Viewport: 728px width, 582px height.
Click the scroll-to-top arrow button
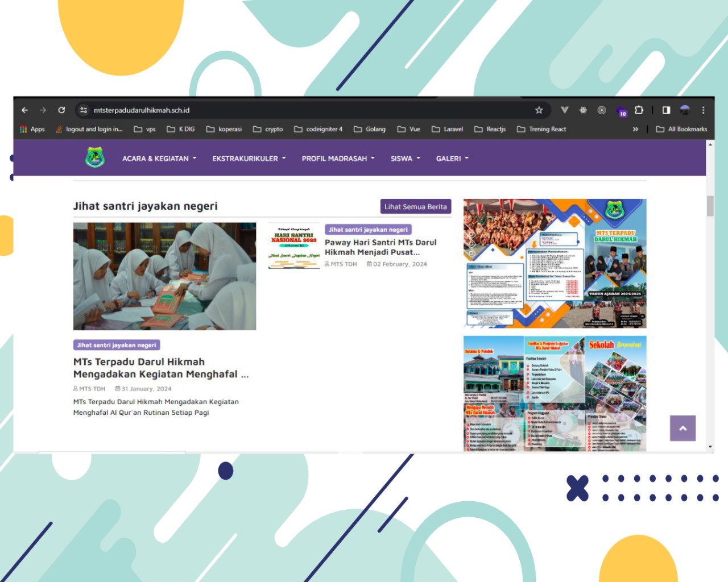[682, 428]
